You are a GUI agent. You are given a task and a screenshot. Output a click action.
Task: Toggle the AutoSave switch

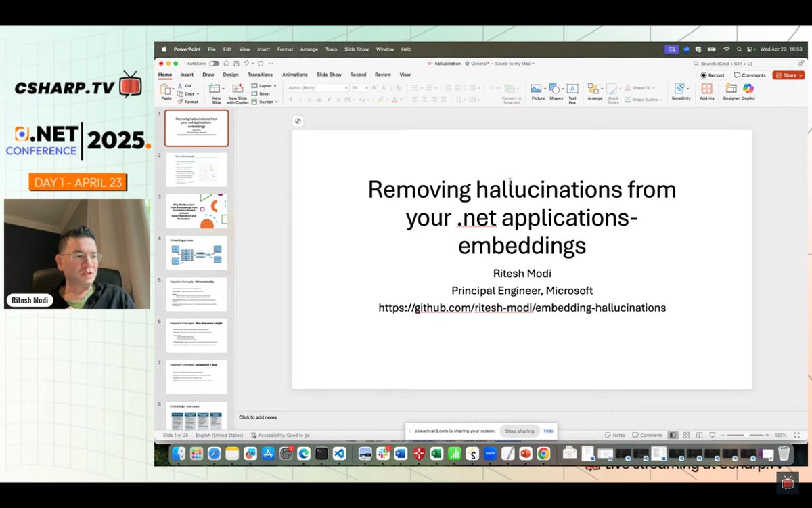pos(214,63)
